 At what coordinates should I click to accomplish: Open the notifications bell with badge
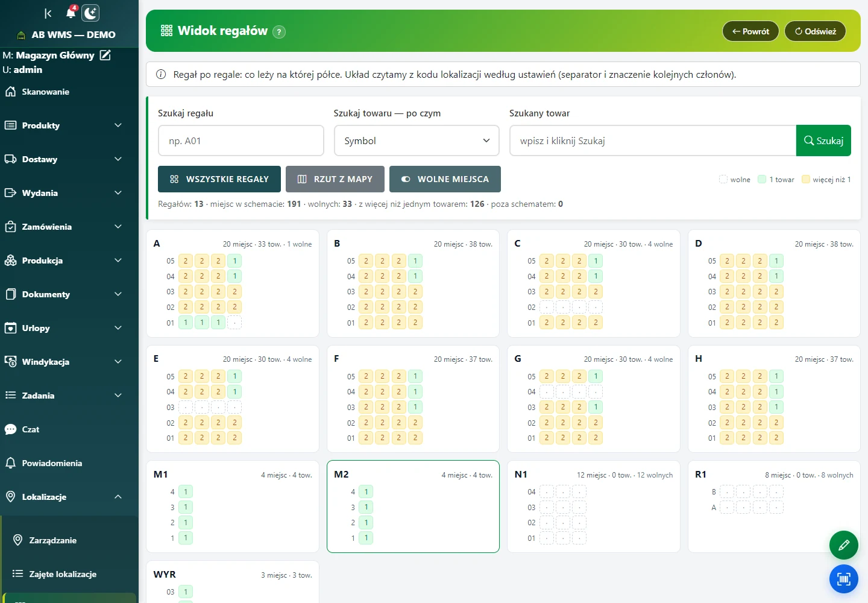(71, 12)
